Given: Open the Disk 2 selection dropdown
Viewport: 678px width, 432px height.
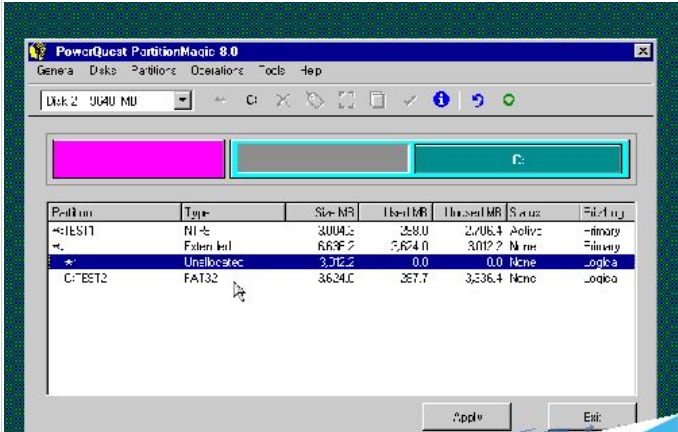Looking at the screenshot, I should pos(182,102).
